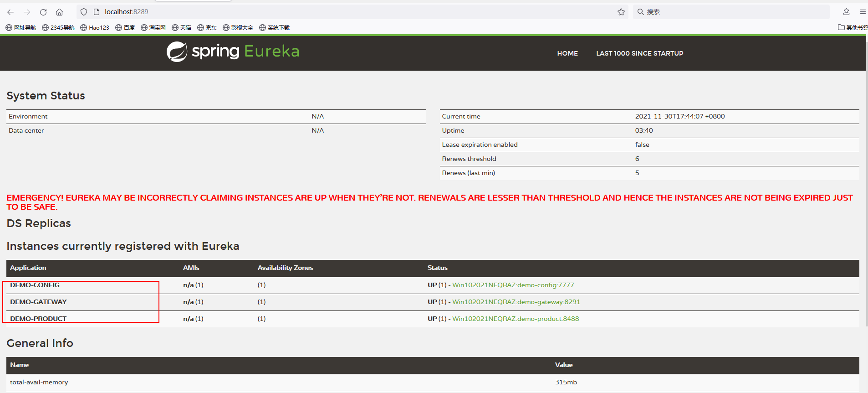Click the red EMERGENCY warning message
This screenshot has width=868, height=393.
coord(429,202)
